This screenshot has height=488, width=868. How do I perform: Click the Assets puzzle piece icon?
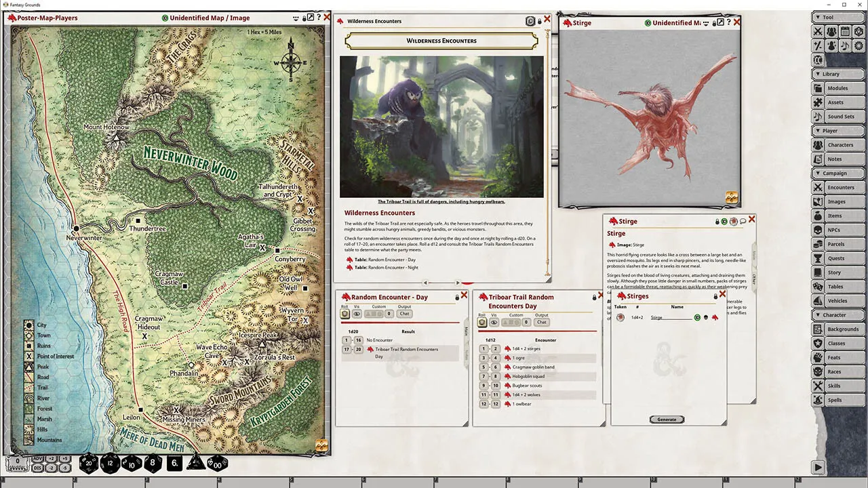click(818, 102)
